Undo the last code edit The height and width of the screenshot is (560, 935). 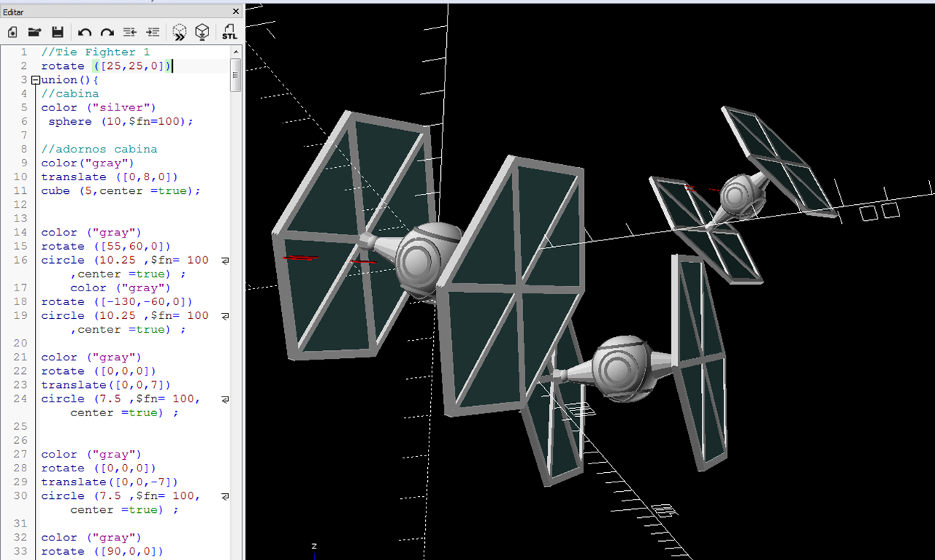(84, 32)
